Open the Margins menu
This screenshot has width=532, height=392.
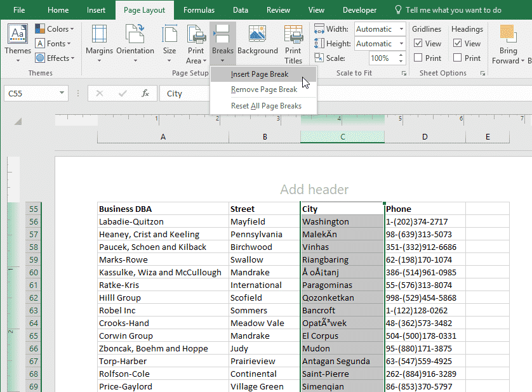tap(99, 43)
